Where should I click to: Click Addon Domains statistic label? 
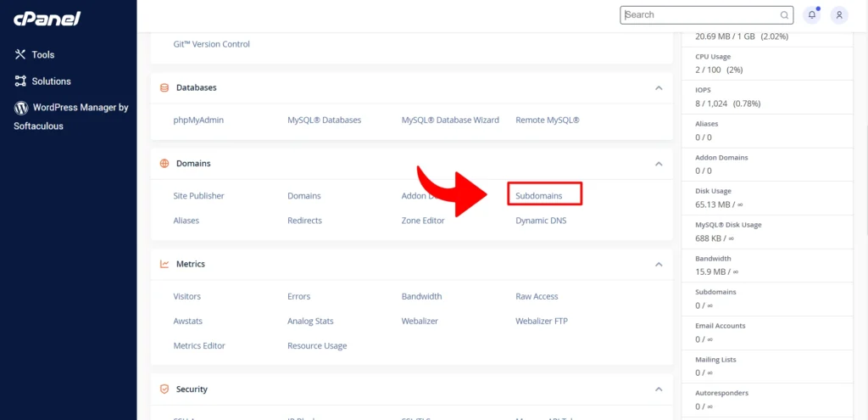pos(721,157)
